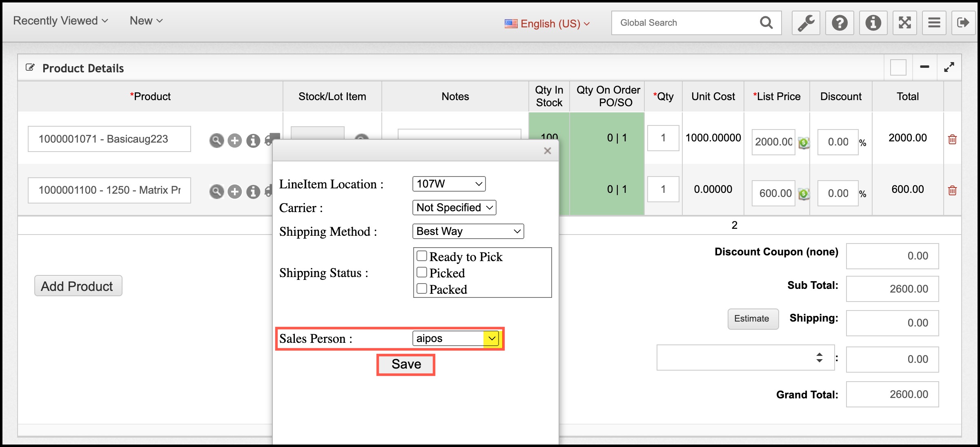Expand the Shipping Method dropdown
The width and height of the screenshot is (980, 447).
468,231
